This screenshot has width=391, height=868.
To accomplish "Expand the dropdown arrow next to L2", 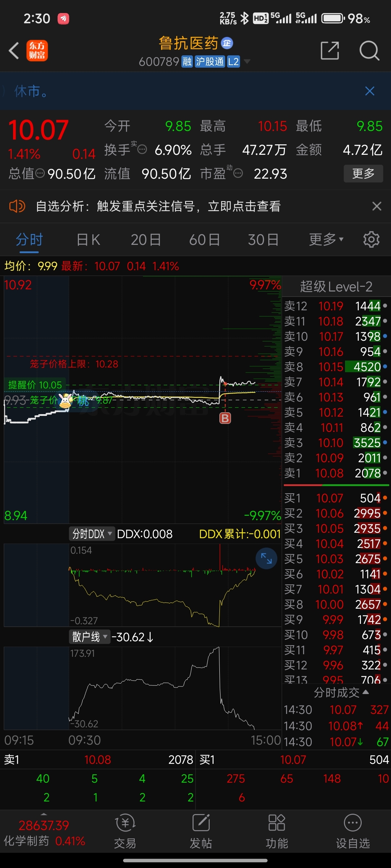I will tap(247, 61).
